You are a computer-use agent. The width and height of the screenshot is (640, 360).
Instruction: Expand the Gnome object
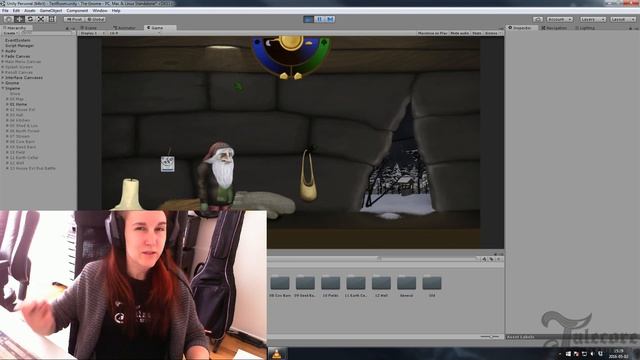coord(3,83)
